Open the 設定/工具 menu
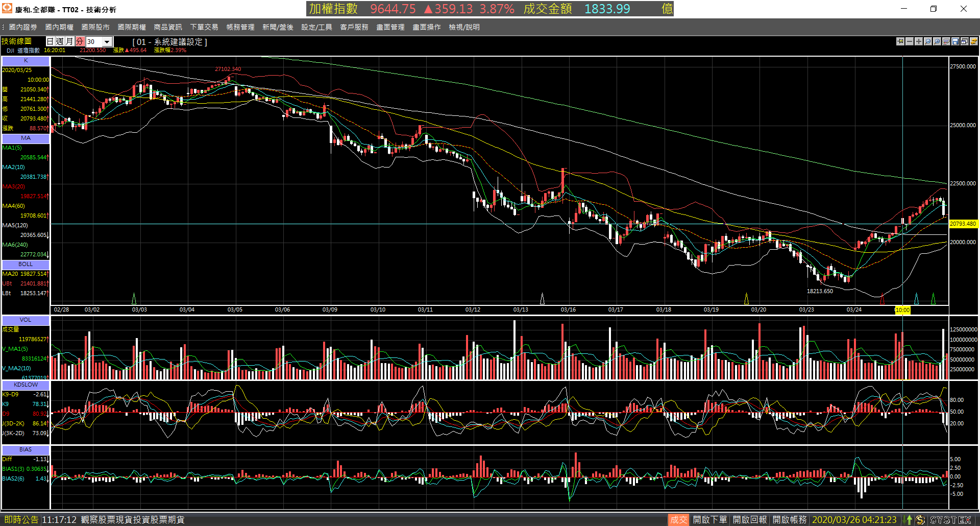This screenshot has width=980, height=526. coord(316,27)
